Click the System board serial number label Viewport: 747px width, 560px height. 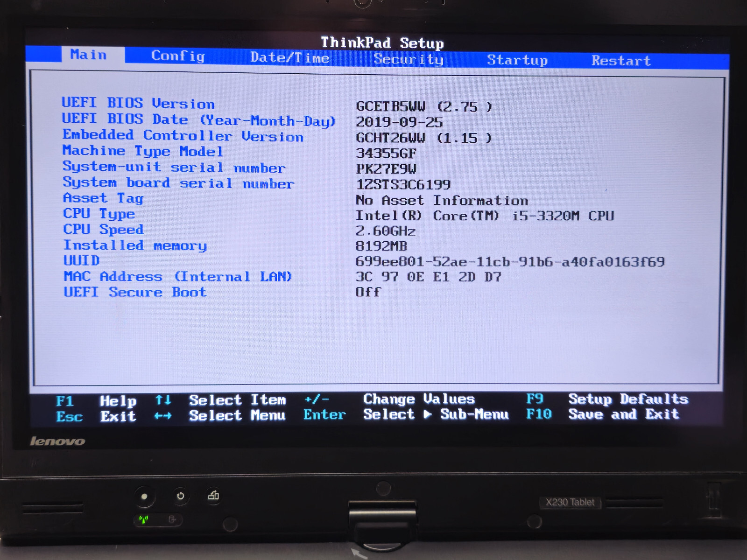tap(179, 183)
